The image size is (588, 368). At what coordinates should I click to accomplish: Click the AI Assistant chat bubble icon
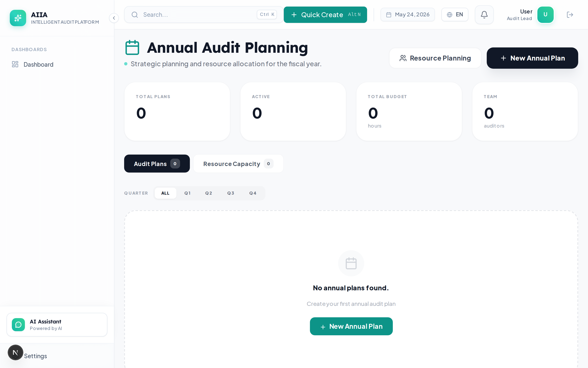(18, 325)
